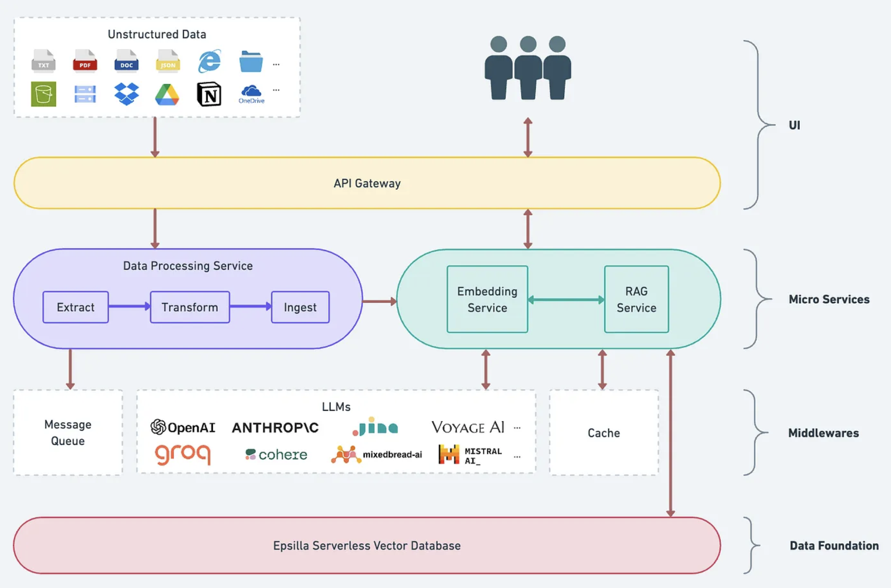Select the Notion logo icon

209,94
